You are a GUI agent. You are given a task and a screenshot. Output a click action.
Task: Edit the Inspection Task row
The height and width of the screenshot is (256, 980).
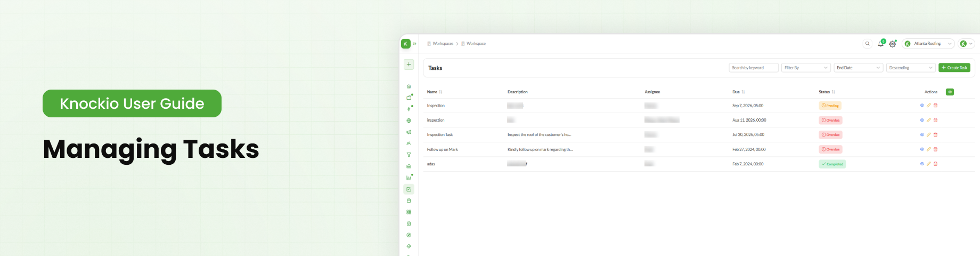(x=929, y=135)
